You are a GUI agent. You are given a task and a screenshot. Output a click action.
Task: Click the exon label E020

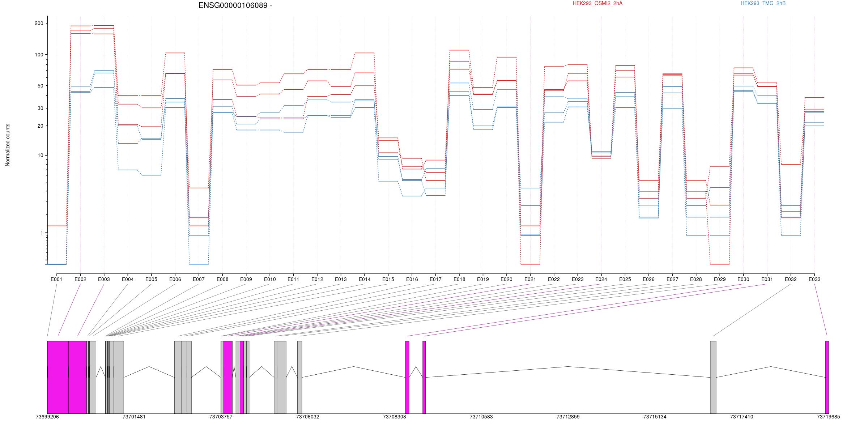(507, 279)
